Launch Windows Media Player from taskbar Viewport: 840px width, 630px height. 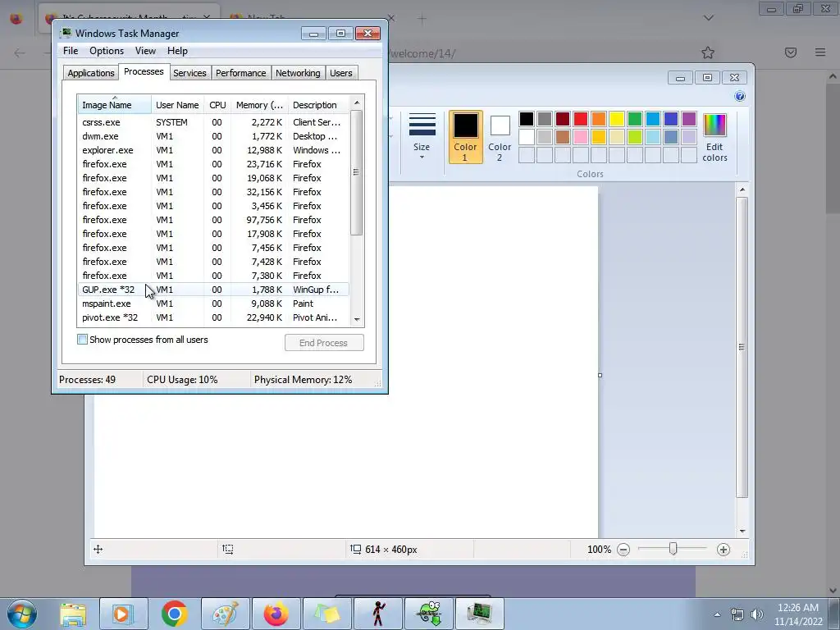tap(123, 614)
